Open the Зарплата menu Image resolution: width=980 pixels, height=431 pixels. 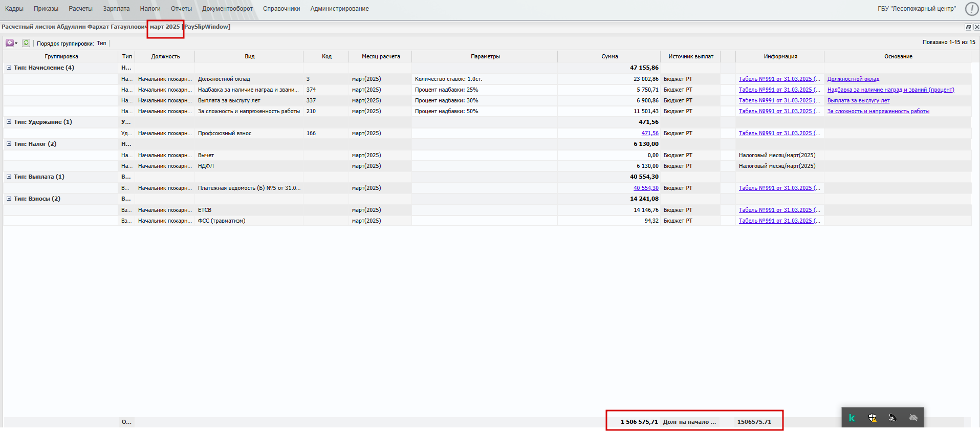click(x=116, y=9)
